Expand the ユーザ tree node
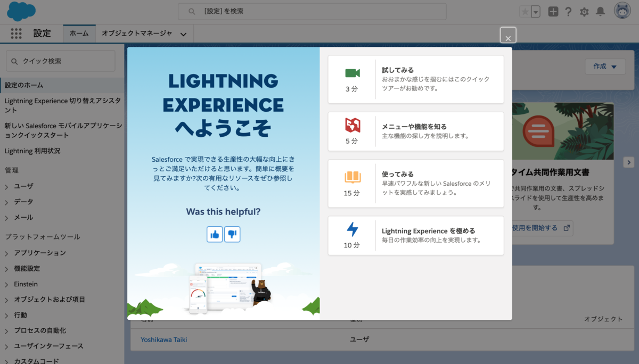The image size is (639, 364). pos(6,187)
